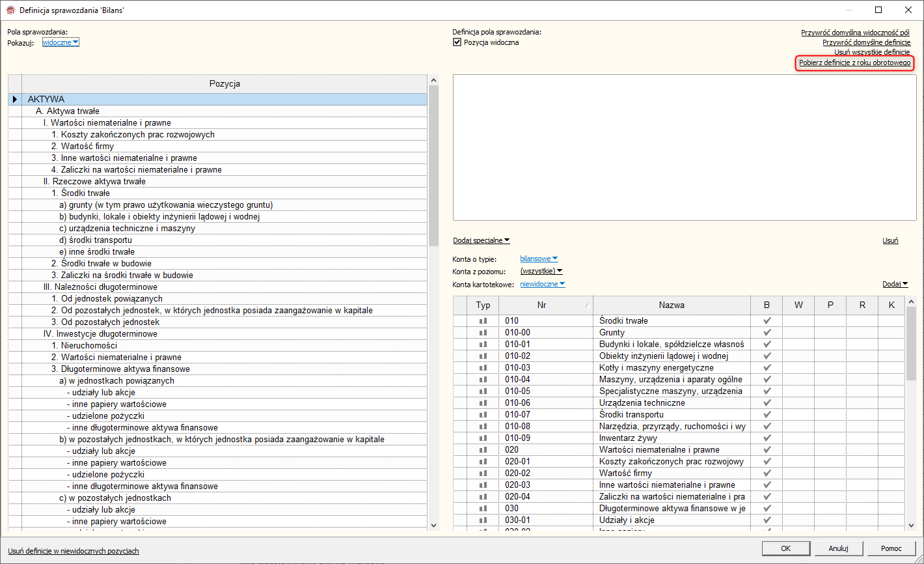Click the up arrow of the accounts table scrollbar
This screenshot has width=924, height=564.
click(911, 300)
